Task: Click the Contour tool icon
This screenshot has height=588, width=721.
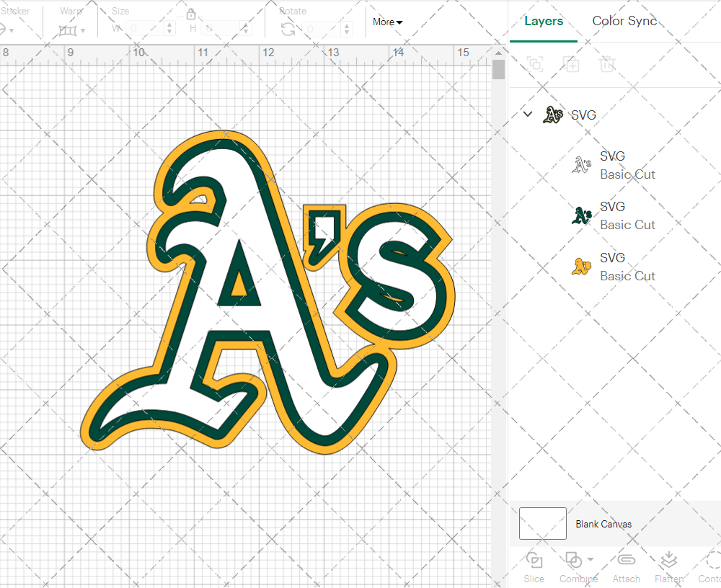Action: [712, 561]
